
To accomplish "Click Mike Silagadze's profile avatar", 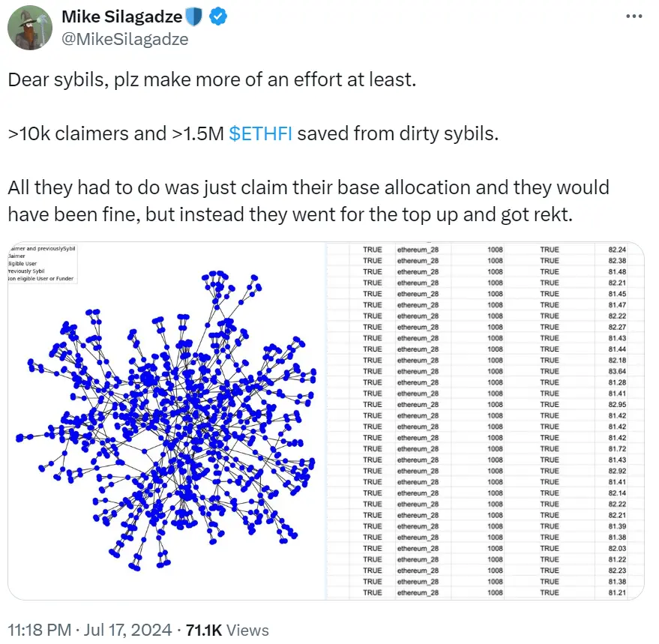I will [x=28, y=28].
